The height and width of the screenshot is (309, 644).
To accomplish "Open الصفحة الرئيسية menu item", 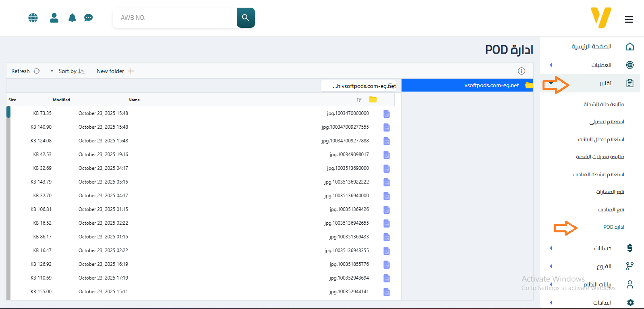I will pyautogui.click(x=591, y=47).
